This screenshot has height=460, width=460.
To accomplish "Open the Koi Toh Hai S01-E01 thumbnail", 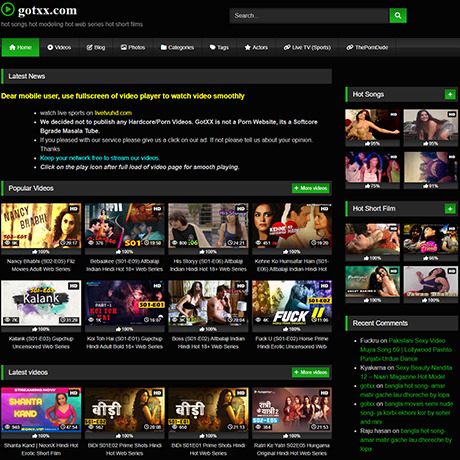I will [x=125, y=303].
